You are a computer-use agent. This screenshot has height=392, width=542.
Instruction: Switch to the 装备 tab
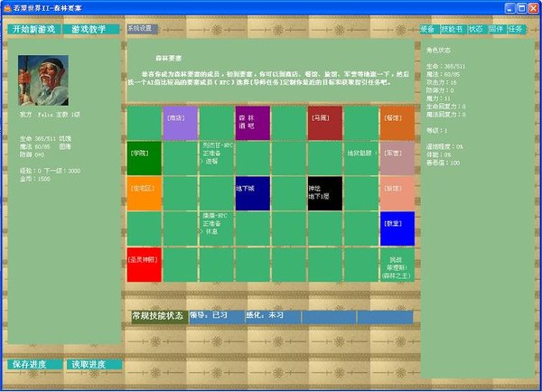pyautogui.click(x=429, y=30)
